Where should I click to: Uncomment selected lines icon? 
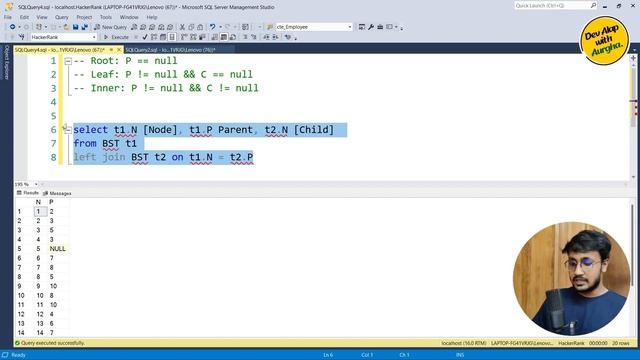tap(253, 37)
